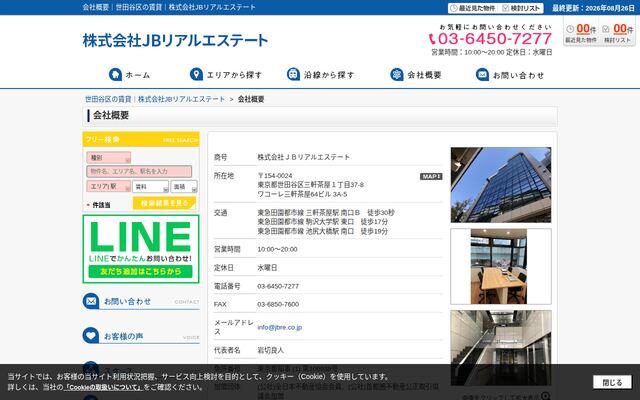Click the 最終更新 date in the top bar
The width and height of the screenshot is (640, 400).
593,8
